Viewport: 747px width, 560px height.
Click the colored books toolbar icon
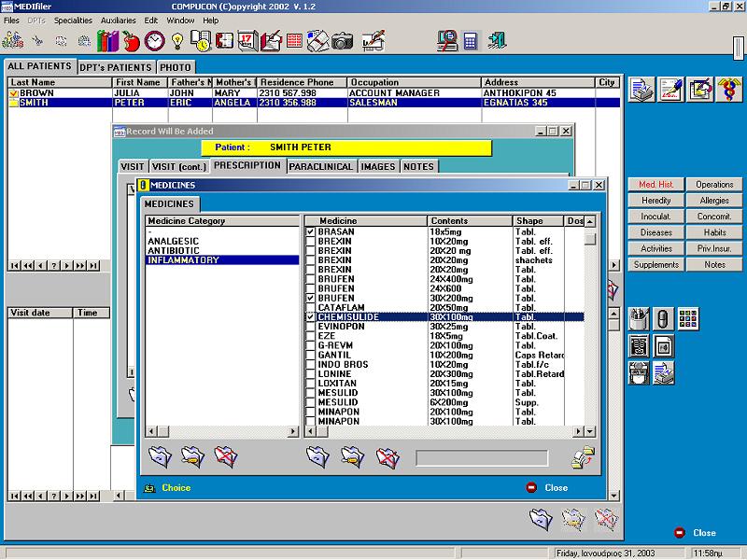pos(108,41)
